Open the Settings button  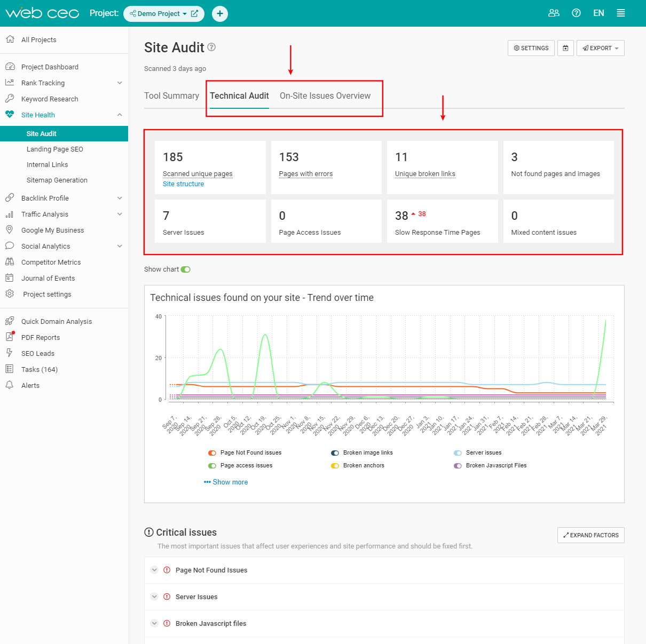(x=531, y=48)
